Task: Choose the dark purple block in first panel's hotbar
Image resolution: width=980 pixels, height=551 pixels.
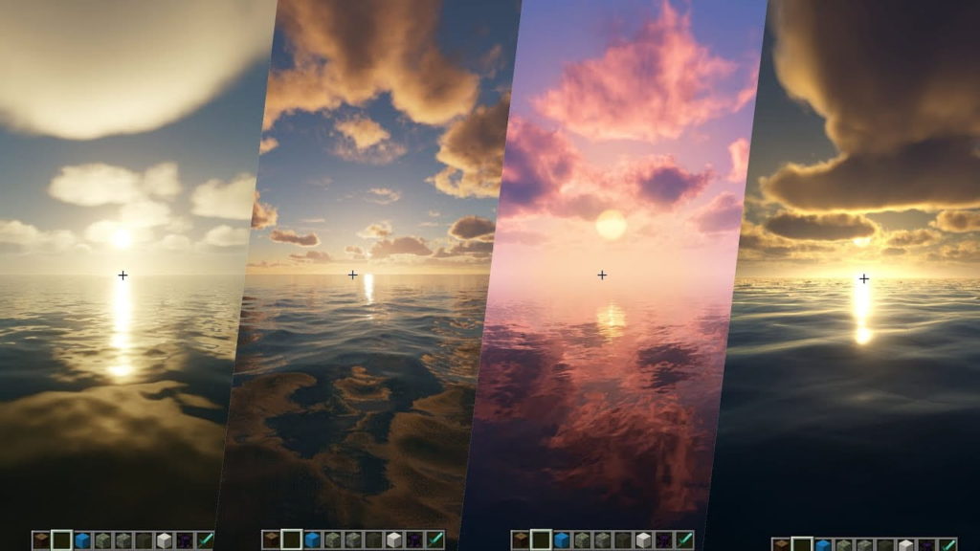Action: [x=185, y=540]
